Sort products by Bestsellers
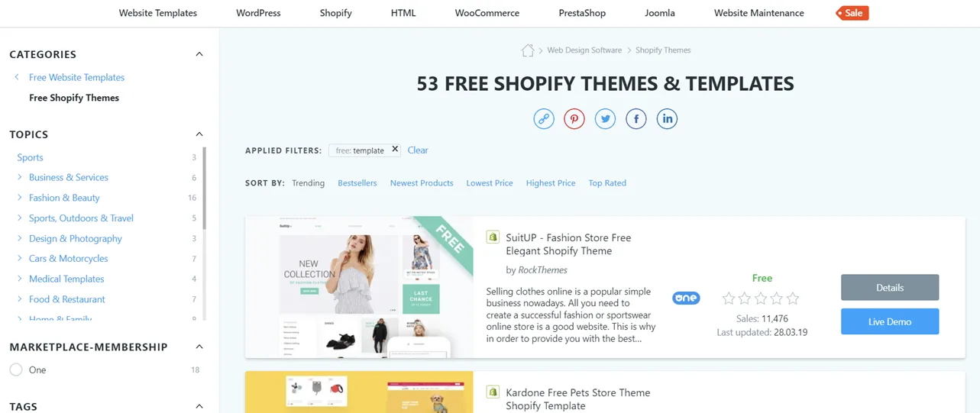Screen dimensions: 980x413 [x=357, y=183]
